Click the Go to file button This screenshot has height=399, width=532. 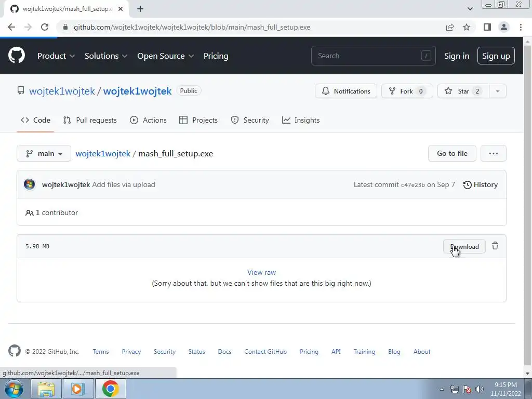coord(452,153)
